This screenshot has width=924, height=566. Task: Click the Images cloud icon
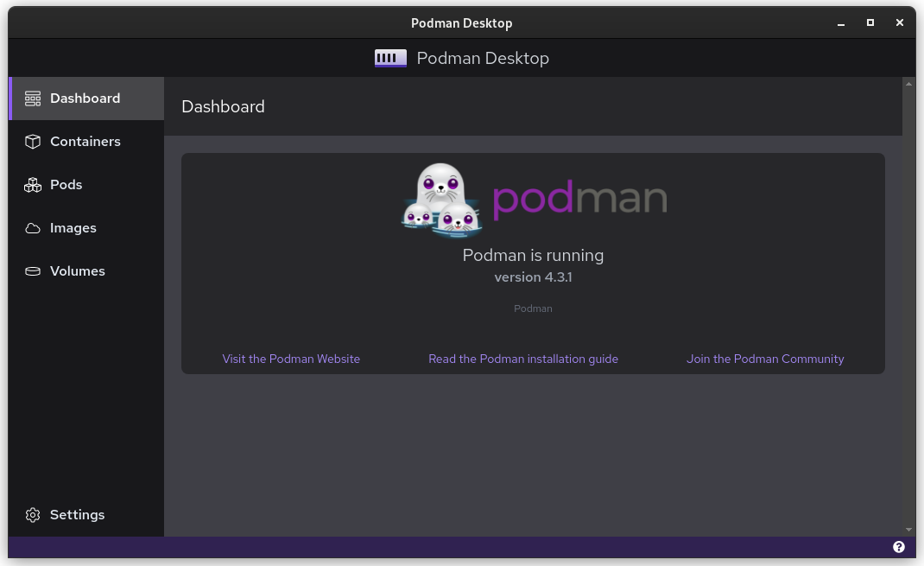[x=32, y=227]
